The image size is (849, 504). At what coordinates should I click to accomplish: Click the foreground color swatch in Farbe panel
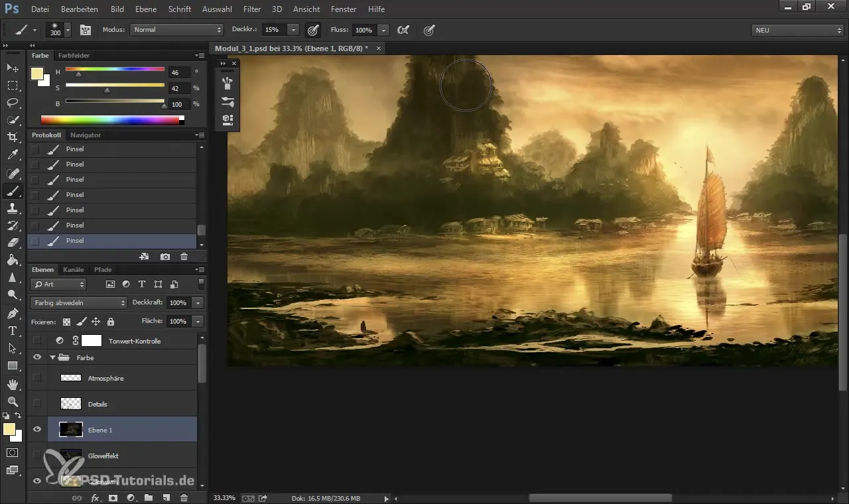click(x=37, y=73)
